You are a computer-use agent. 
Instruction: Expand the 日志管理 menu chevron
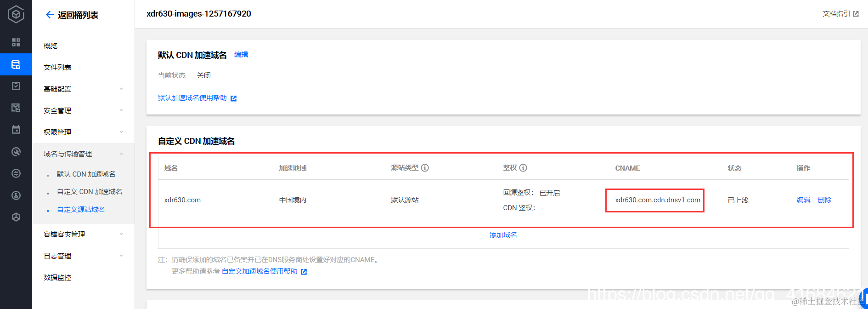tap(121, 256)
